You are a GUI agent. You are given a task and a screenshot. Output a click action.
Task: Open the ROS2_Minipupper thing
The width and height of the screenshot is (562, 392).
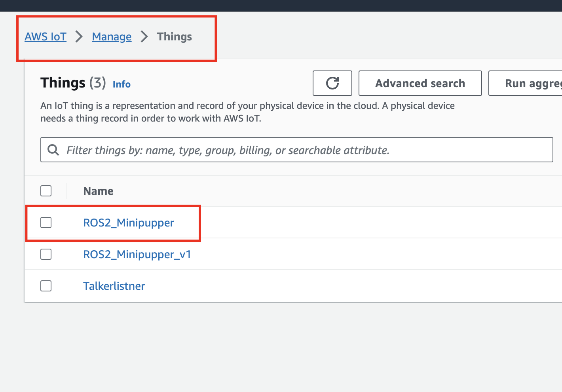tap(129, 223)
